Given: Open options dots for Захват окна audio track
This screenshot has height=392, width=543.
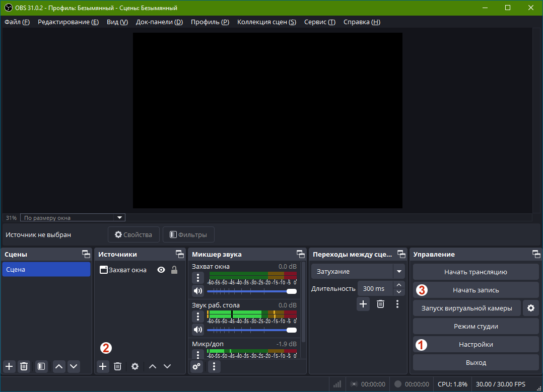Looking at the screenshot, I should [x=198, y=277].
